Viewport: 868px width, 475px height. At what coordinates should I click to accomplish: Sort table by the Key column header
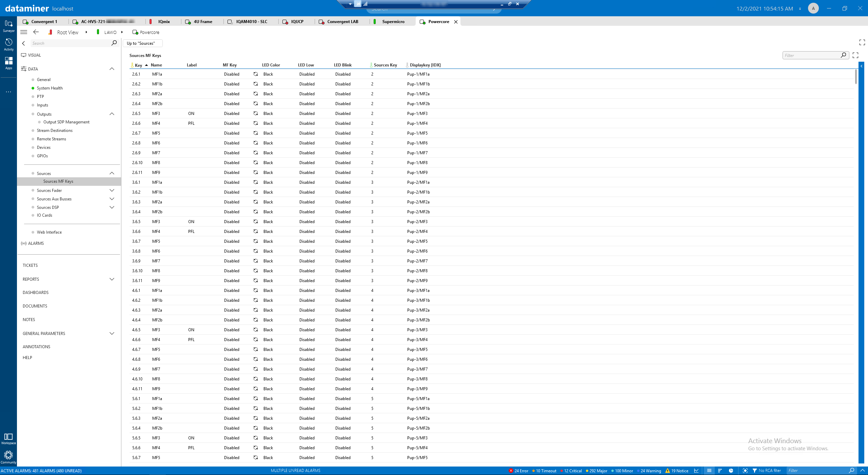tap(138, 65)
